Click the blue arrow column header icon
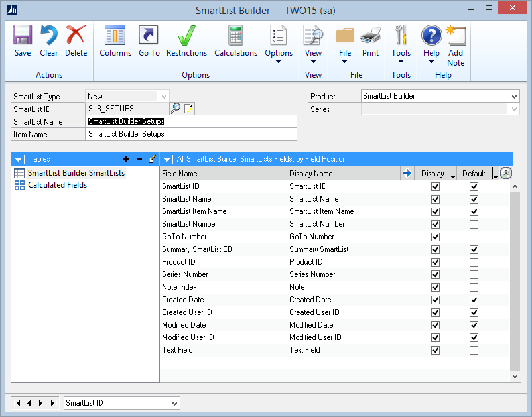 [407, 174]
